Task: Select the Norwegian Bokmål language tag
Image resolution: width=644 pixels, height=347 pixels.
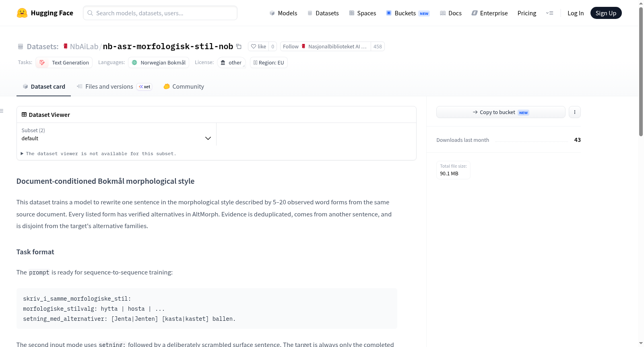Action: click(x=159, y=62)
